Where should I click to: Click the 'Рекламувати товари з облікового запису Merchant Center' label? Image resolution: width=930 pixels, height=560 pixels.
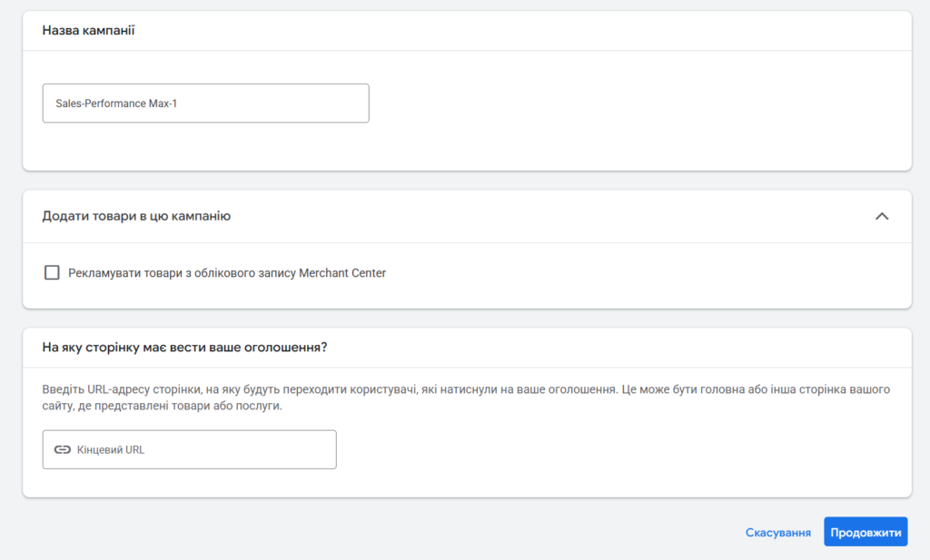226,273
